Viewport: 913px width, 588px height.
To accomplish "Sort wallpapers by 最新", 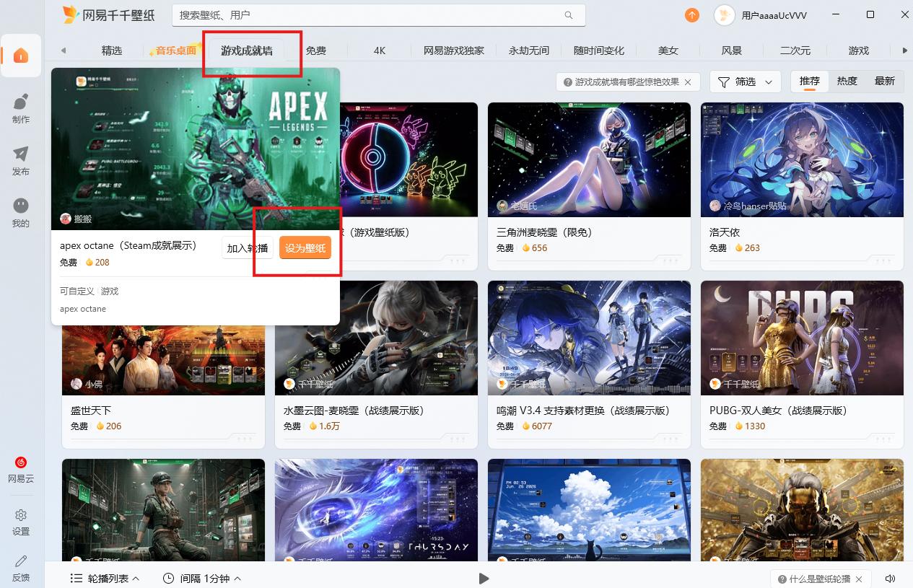I will 885,82.
